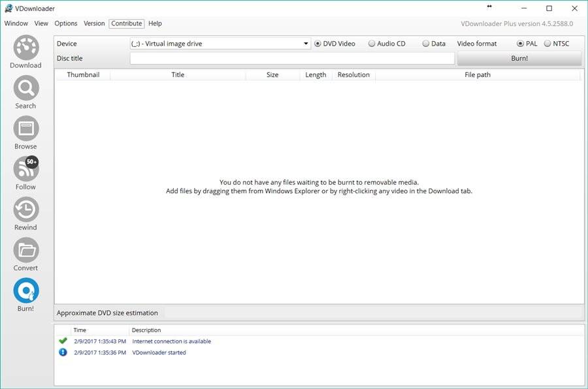
Task: Open the Convert folder icon
Action: click(25, 250)
